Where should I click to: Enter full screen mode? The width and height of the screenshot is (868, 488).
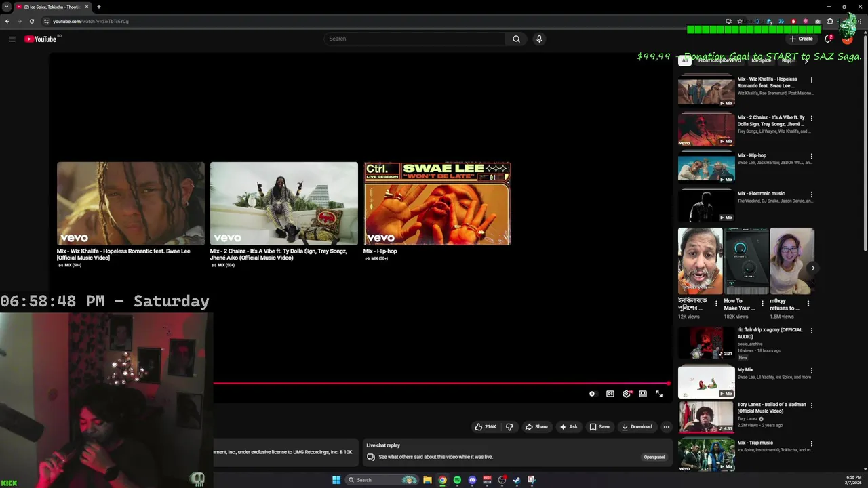659,394
